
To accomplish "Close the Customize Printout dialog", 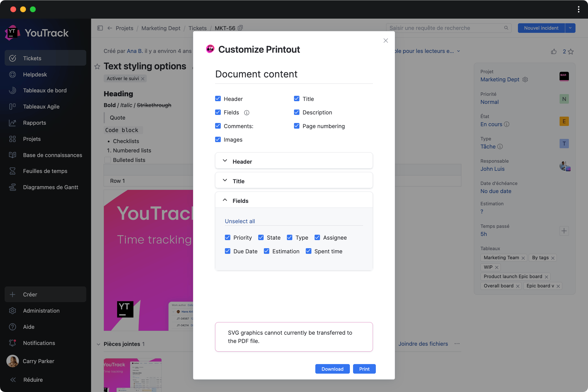I will (x=385, y=40).
